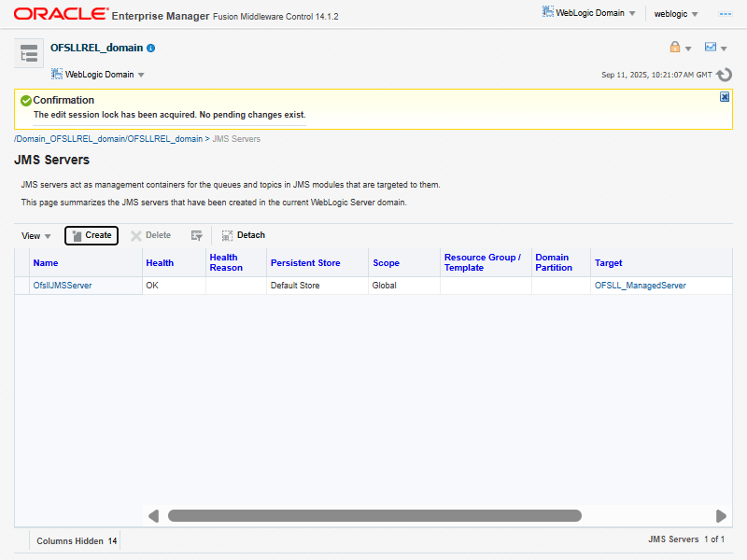Open the OfsllJMSServer link
The width and height of the screenshot is (747, 560).
63,286
